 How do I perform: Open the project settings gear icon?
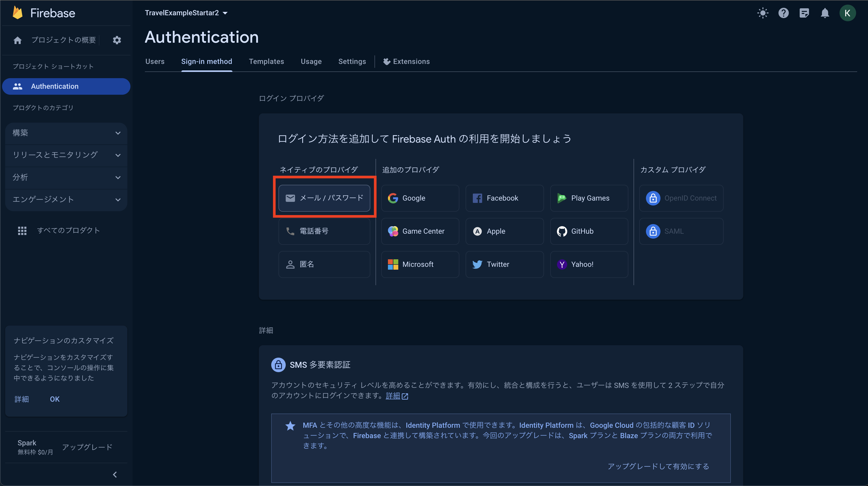116,40
